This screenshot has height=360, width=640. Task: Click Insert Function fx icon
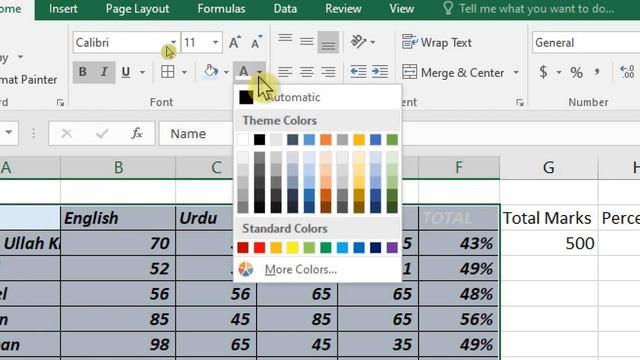(x=137, y=133)
